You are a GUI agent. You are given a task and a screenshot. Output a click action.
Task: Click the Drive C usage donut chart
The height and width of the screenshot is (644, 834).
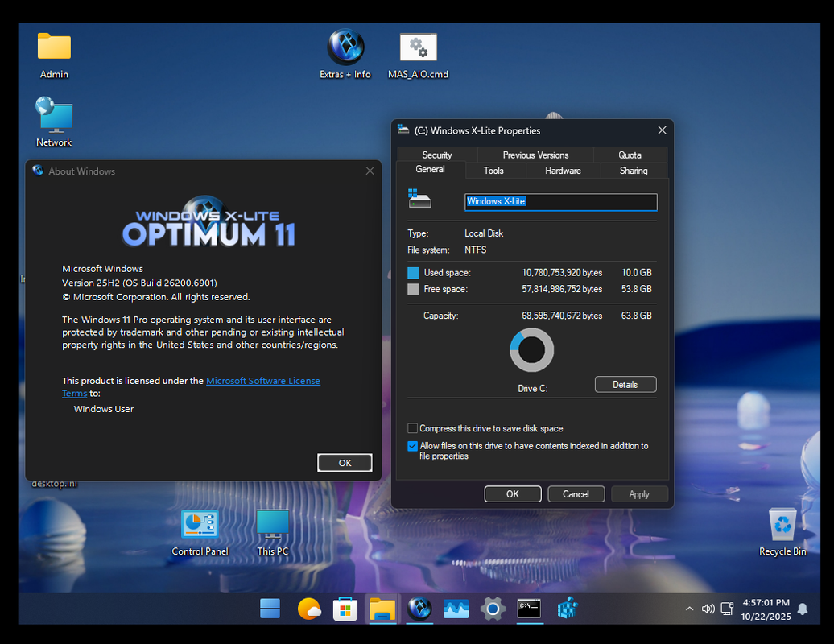click(531, 350)
